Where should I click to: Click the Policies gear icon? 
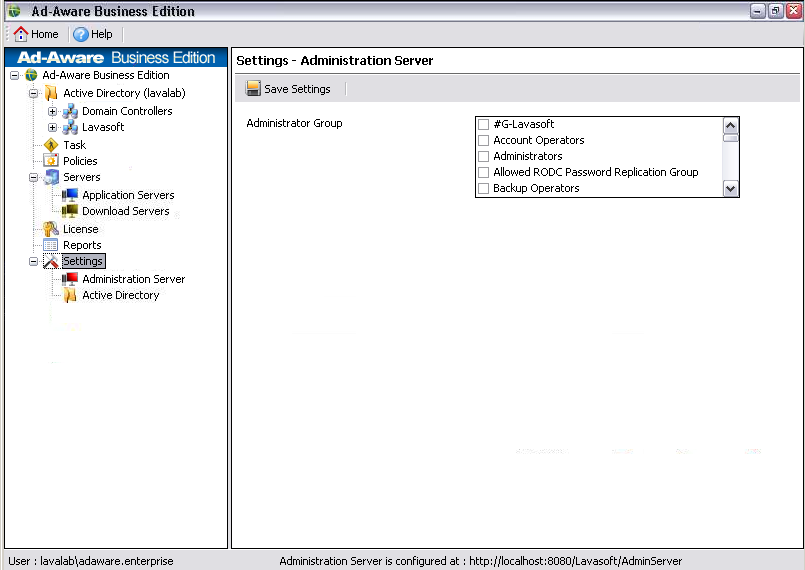pyautogui.click(x=51, y=161)
